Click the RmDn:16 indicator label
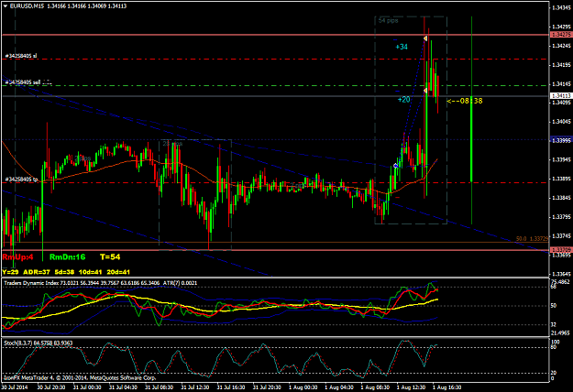Screen dimensions: 573x392 (x=67, y=257)
